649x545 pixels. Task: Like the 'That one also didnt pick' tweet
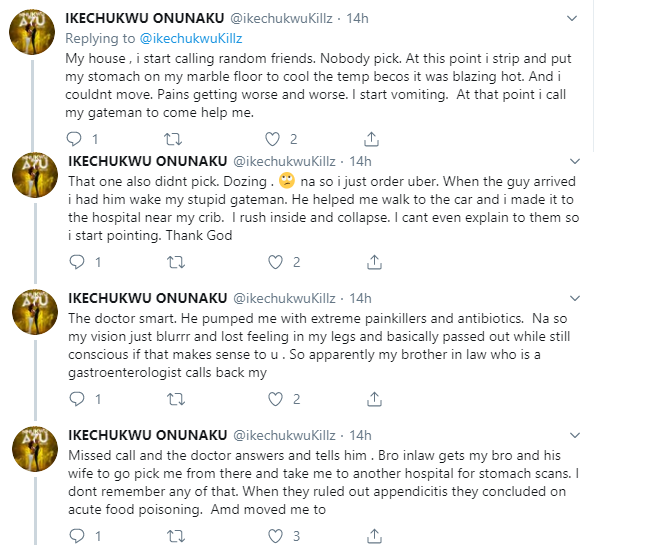point(275,262)
